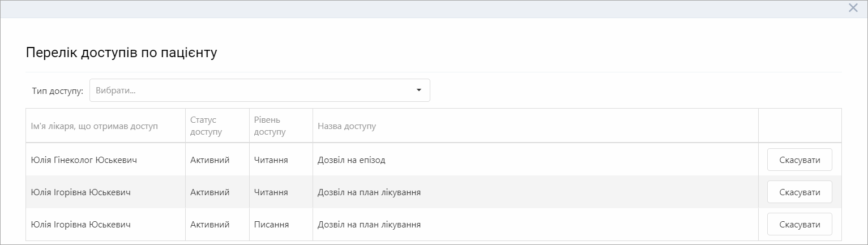
Task: Select Активний status in the Гінеколог row
Action: (x=209, y=160)
